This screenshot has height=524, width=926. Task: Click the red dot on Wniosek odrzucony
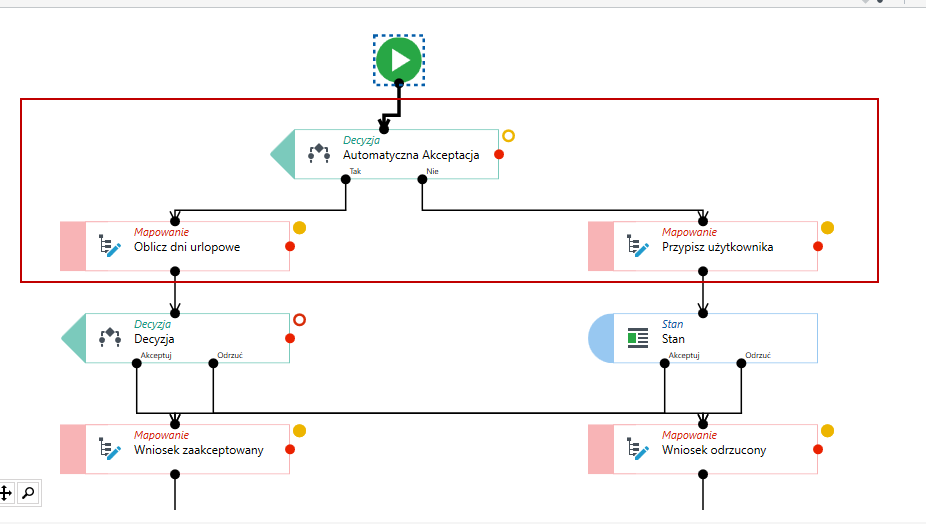click(x=818, y=450)
